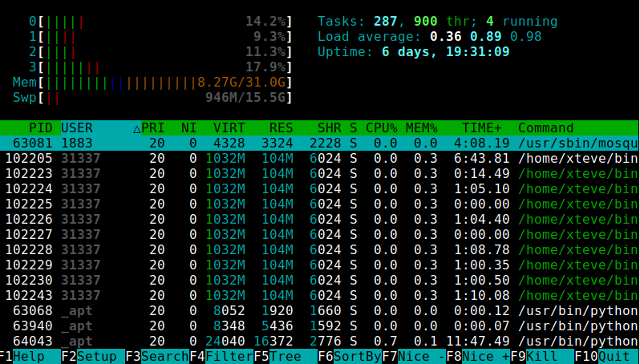Select the process row with PID 102243
Image resolution: width=640 pixels, height=364 pixels.
[320, 295]
